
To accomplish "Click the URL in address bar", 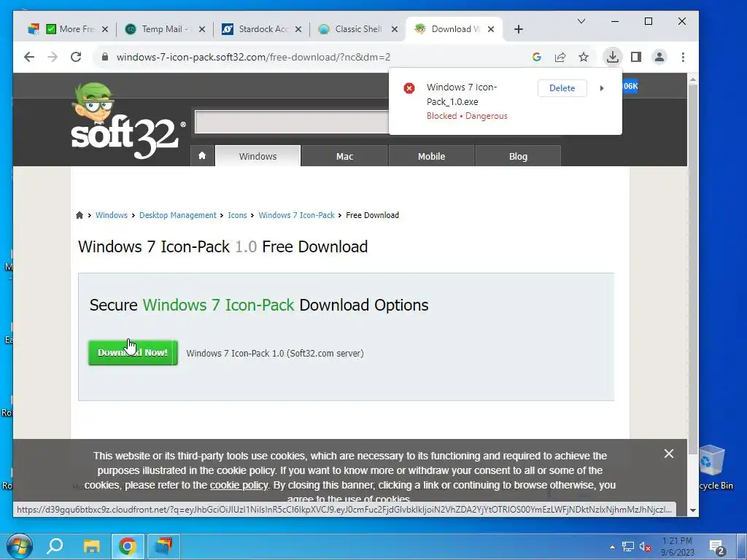I will [253, 57].
